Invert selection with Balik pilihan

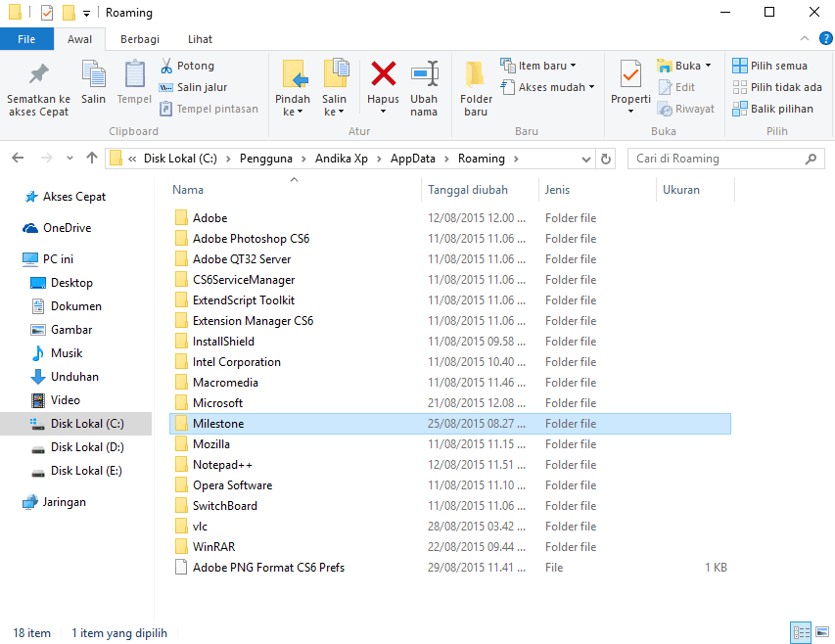[x=772, y=109]
